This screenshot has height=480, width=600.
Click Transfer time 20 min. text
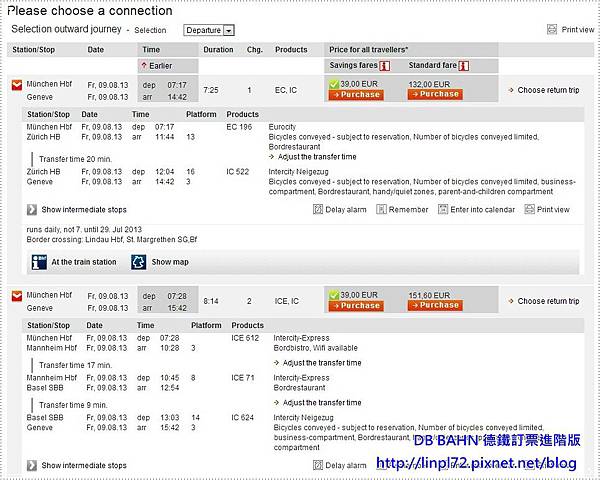pos(75,159)
